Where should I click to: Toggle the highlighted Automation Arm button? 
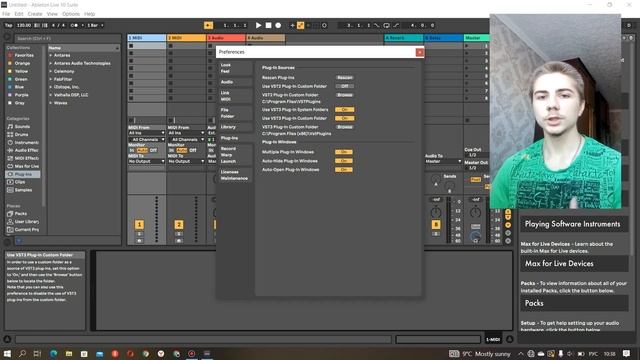300,25
